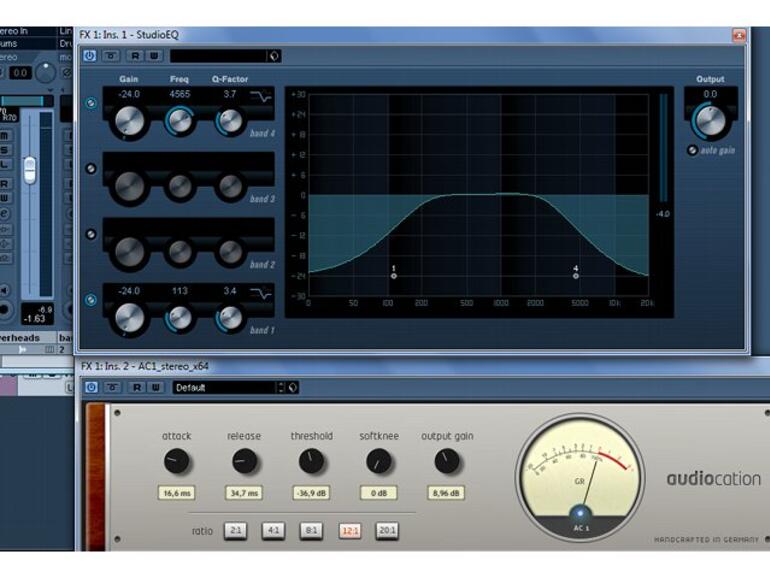
Task: Enable band 3 of the EQ
Action: coord(91,168)
